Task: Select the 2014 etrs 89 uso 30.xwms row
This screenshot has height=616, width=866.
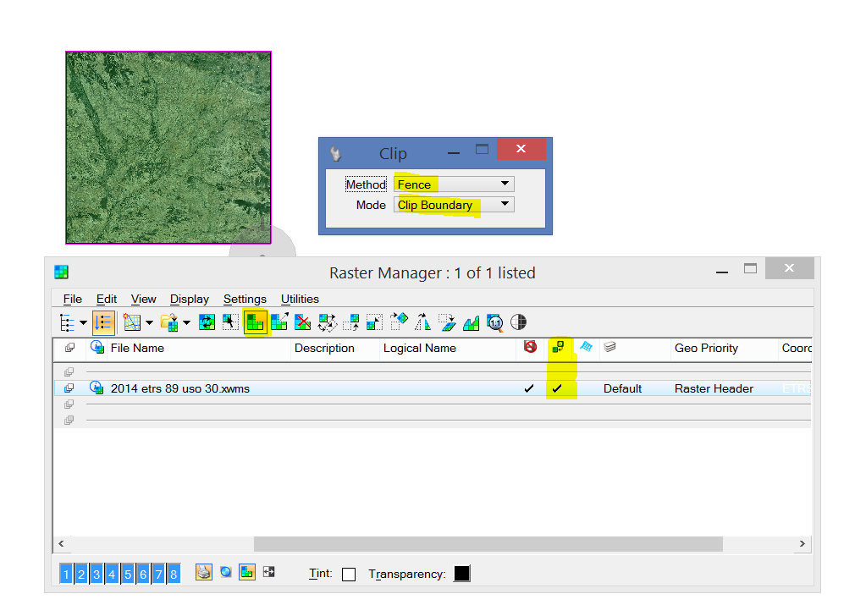Action: click(x=433, y=388)
